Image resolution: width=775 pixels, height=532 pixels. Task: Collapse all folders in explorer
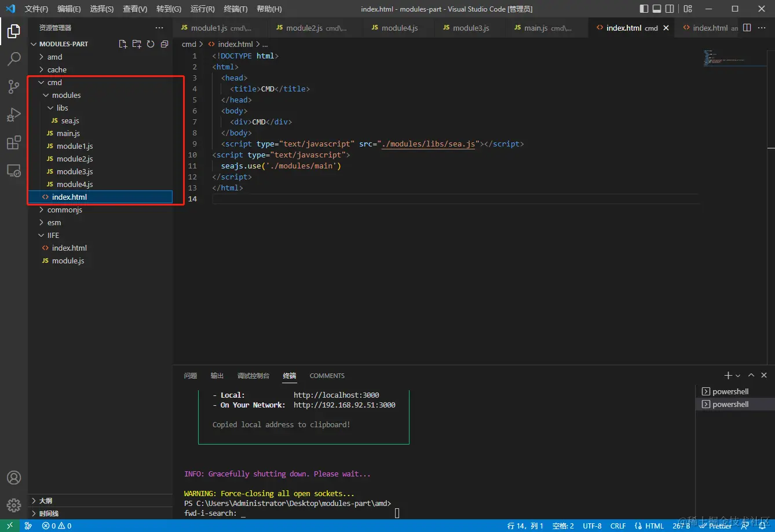tap(164, 44)
